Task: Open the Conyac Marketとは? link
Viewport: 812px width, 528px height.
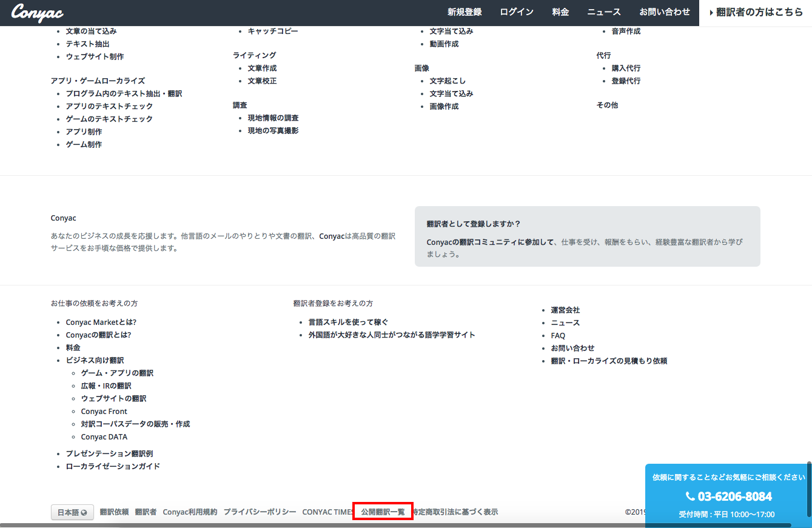Action: click(101, 322)
